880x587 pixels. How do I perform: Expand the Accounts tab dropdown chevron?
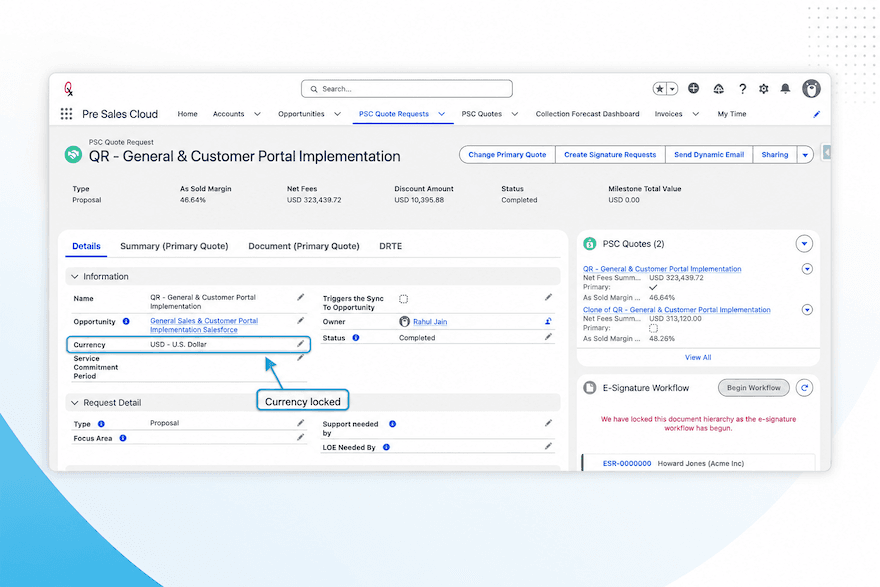258,114
